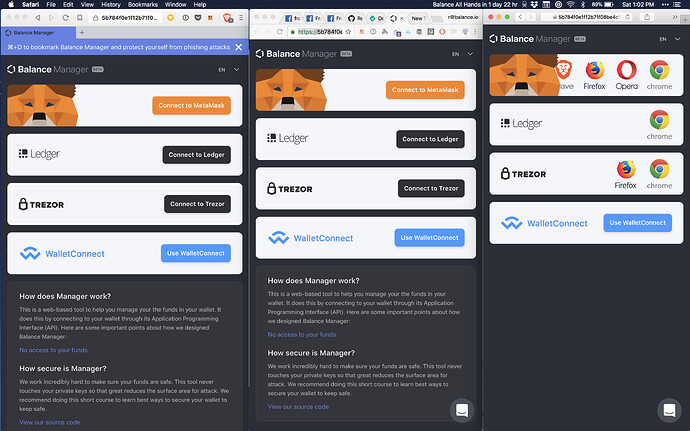Image resolution: width=690 pixels, height=431 pixels.
Task: Open the Window menu in menu bar
Action: point(175,4)
